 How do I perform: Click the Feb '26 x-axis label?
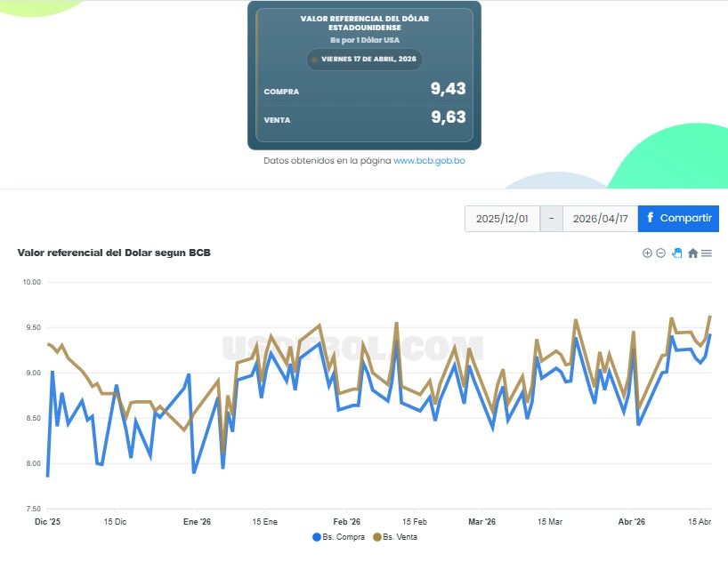click(x=346, y=522)
